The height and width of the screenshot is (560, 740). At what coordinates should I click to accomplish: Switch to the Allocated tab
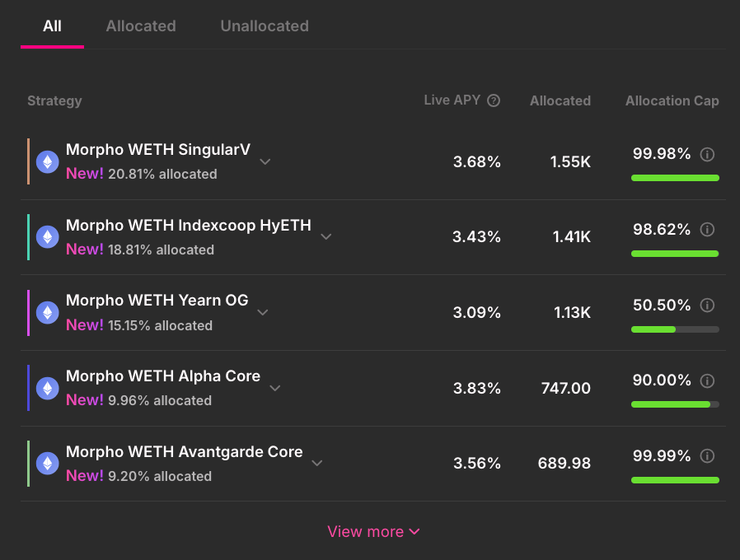click(x=141, y=26)
